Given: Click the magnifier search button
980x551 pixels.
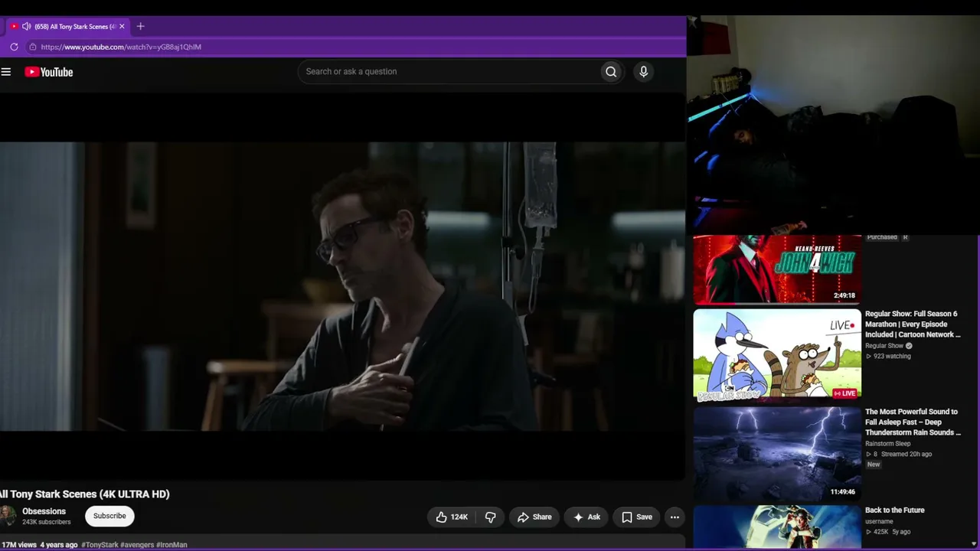Looking at the screenshot, I should [x=611, y=72].
